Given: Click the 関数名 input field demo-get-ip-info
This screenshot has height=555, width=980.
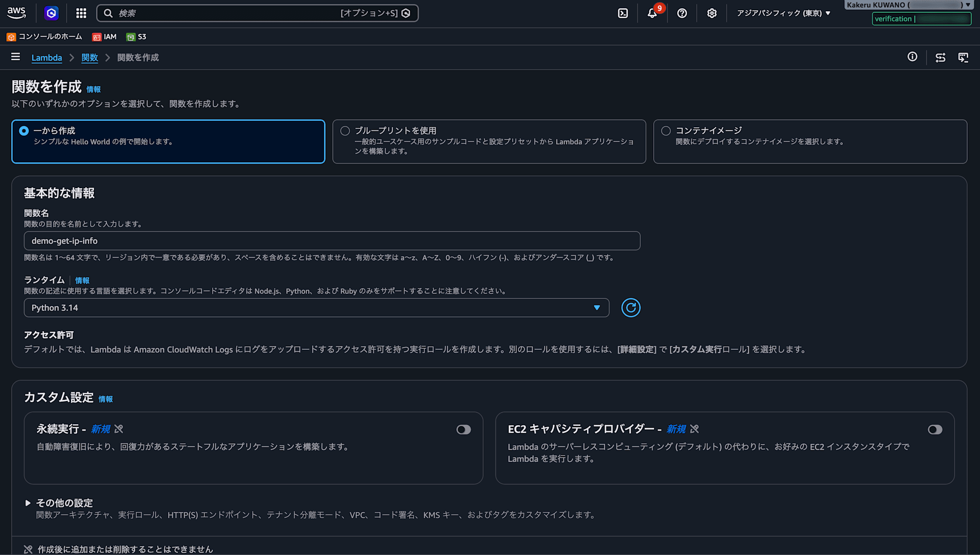Looking at the screenshot, I should click(332, 241).
